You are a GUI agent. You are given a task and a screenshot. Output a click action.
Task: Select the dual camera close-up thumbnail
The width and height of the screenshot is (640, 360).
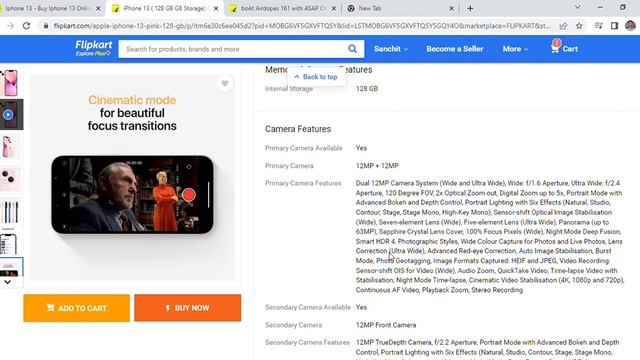point(10,178)
